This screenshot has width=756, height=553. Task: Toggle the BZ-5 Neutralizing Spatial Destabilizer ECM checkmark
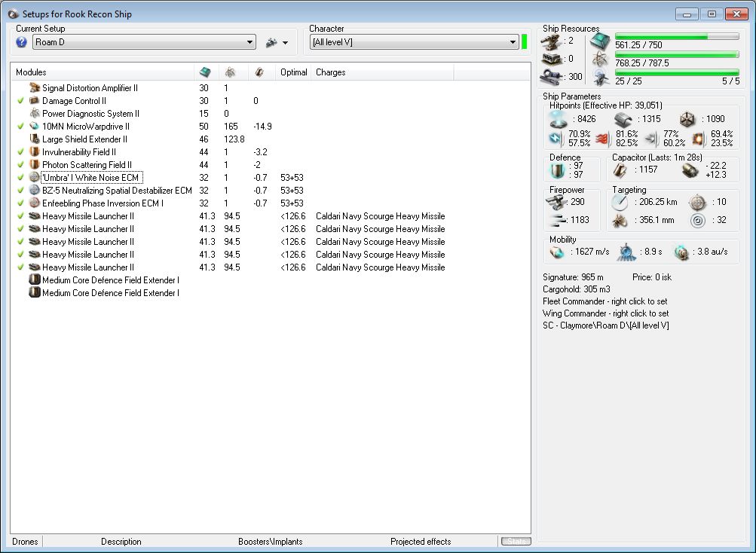(x=20, y=190)
